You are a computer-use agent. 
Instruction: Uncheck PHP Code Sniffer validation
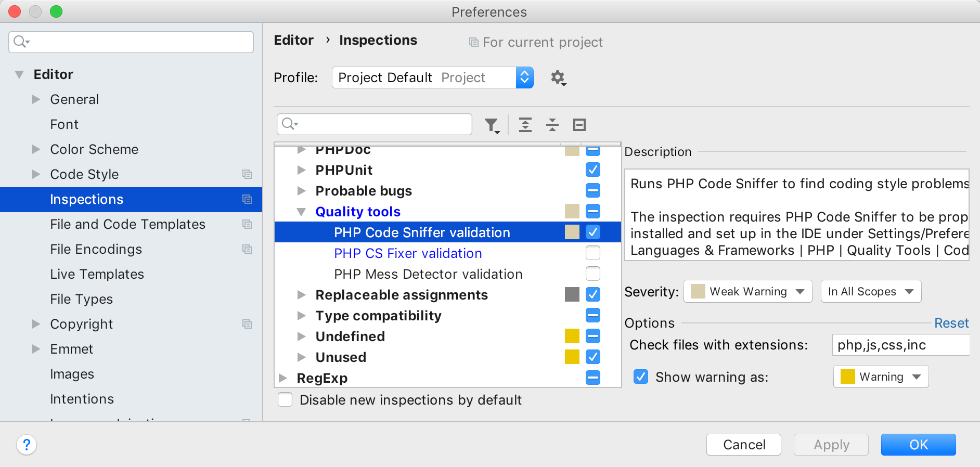tap(592, 232)
